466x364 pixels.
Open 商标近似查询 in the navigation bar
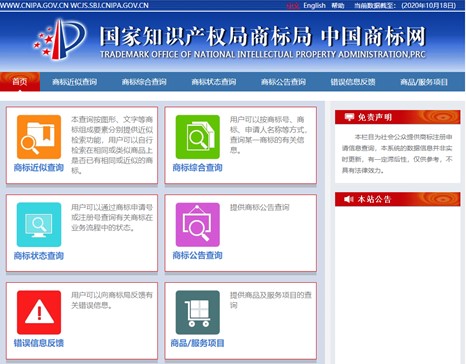pyautogui.click(x=75, y=82)
